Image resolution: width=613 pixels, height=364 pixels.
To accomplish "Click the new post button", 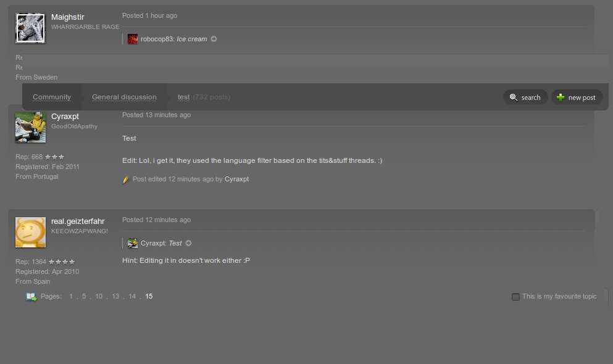I will [577, 97].
